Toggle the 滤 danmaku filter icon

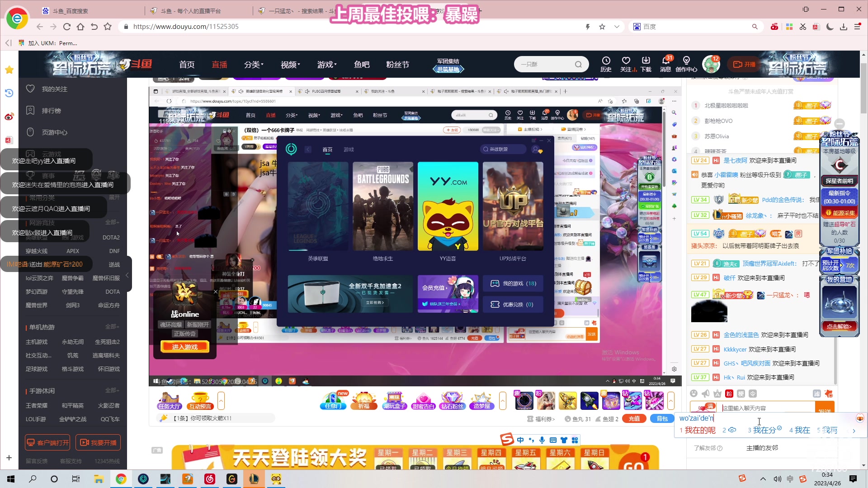click(817, 393)
